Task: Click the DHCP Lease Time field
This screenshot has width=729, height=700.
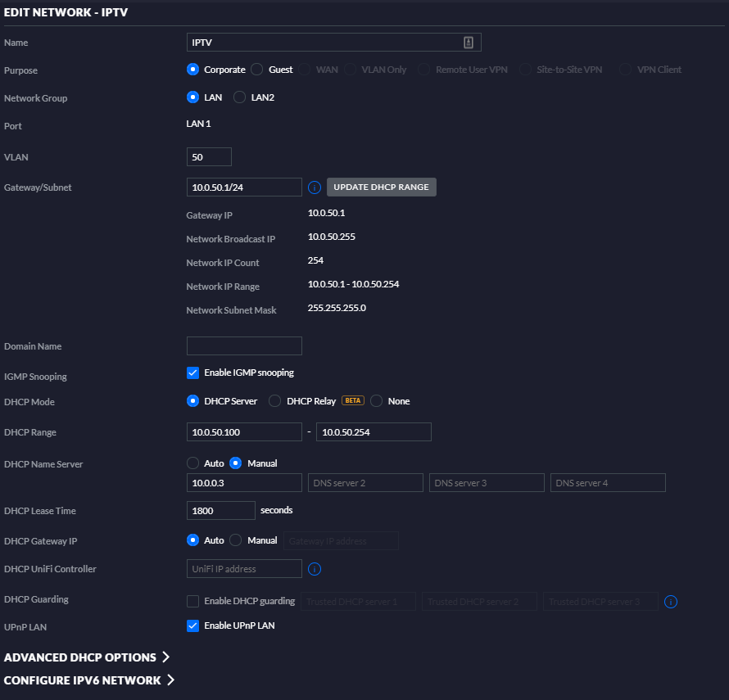Action: [220, 510]
